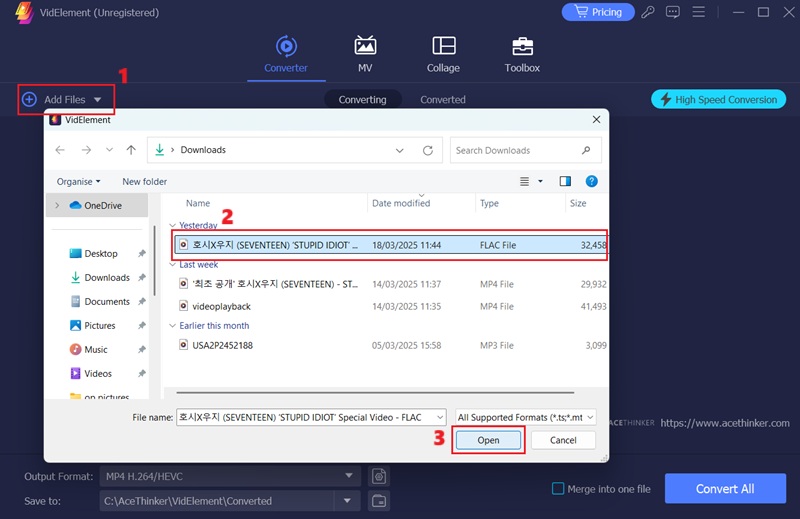Click the Pricing button
The image size is (800, 519).
pyautogui.click(x=598, y=12)
